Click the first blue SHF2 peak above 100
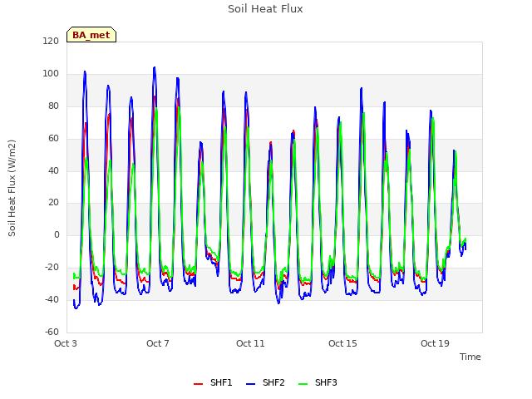Viewport: 532px width, 399px height. (85, 71)
